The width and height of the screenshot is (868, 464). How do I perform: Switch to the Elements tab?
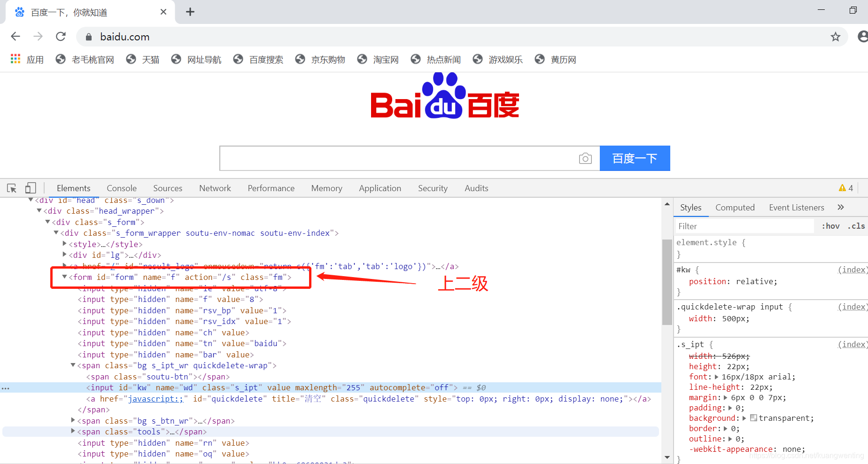[73, 188]
